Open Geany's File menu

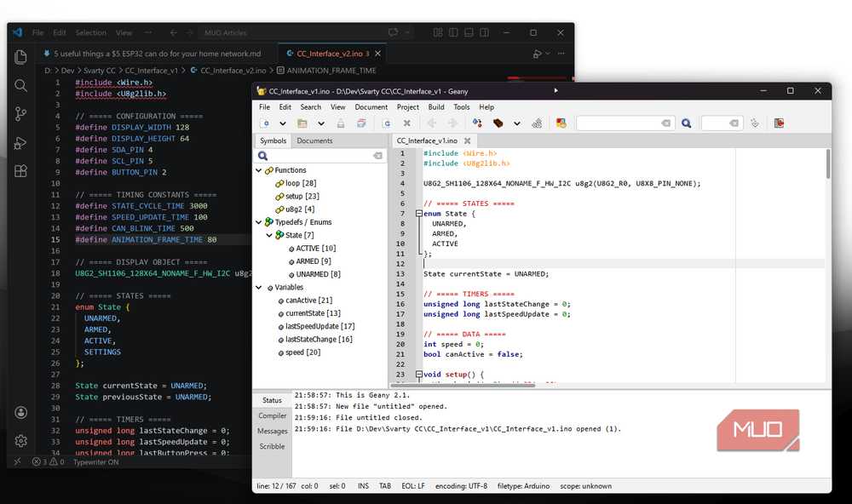(x=265, y=107)
